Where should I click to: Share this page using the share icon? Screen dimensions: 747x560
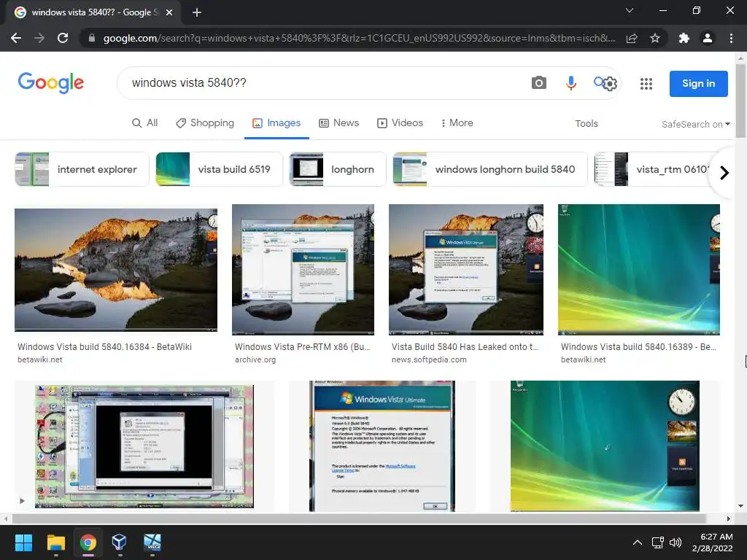click(632, 38)
